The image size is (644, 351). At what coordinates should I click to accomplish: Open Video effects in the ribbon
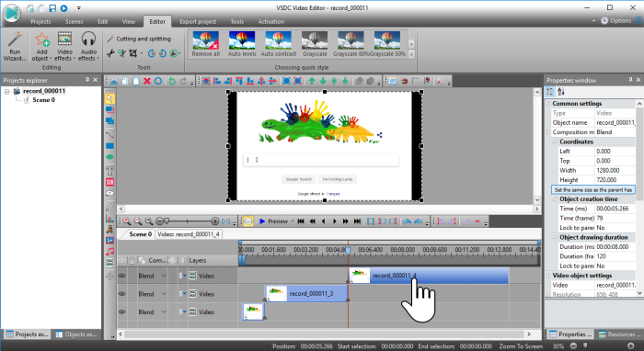pos(65,46)
